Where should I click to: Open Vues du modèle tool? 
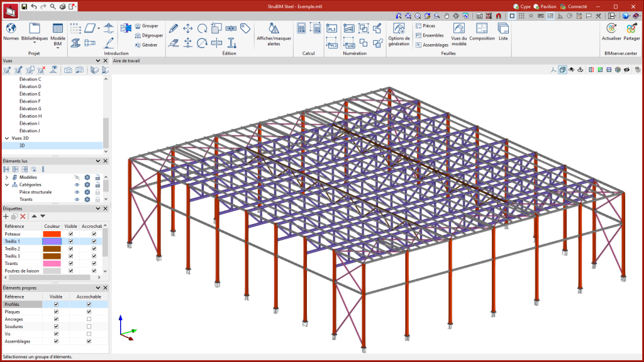459,29
